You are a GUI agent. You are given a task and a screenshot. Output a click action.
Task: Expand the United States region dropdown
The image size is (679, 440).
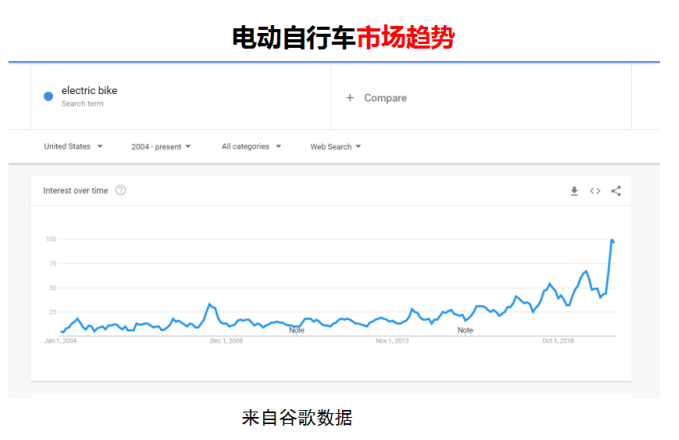click(73, 147)
